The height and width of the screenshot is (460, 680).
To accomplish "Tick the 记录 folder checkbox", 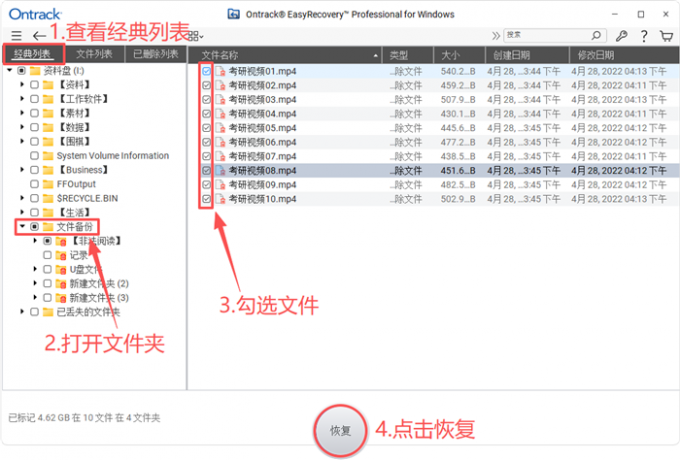I will click(x=47, y=255).
